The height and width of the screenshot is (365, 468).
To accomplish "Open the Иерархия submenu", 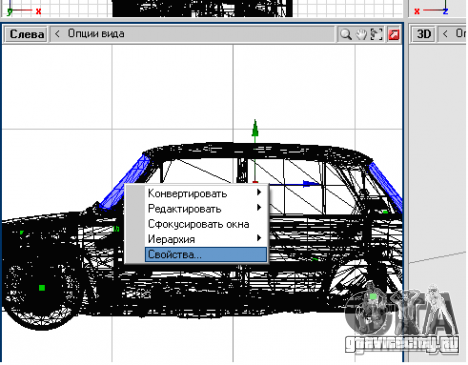I will 205,239.
